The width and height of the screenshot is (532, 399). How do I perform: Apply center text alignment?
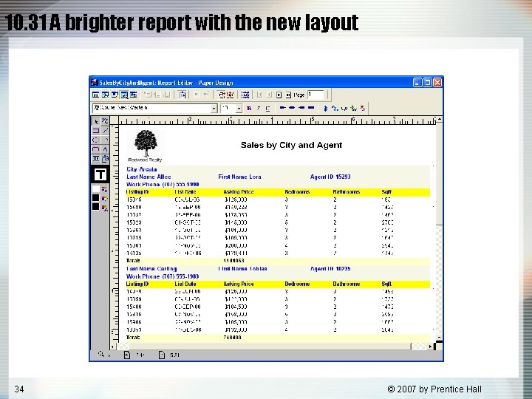click(x=292, y=108)
